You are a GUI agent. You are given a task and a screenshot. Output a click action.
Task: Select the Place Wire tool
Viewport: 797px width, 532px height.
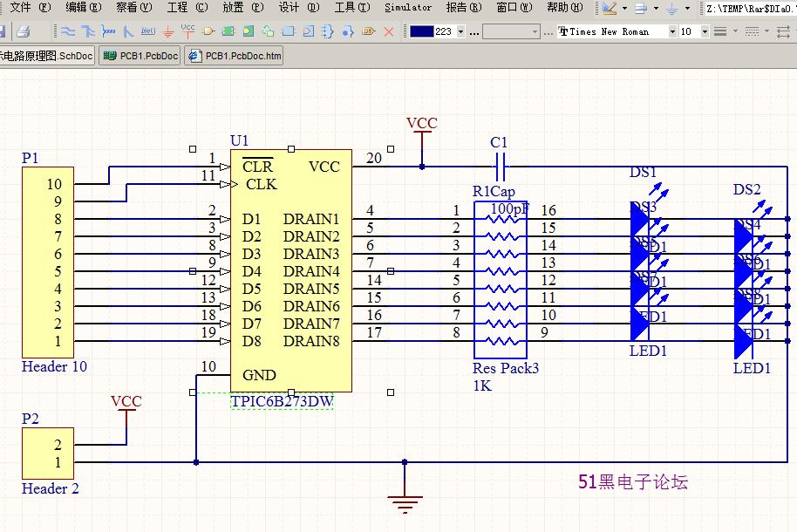(68, 31)
